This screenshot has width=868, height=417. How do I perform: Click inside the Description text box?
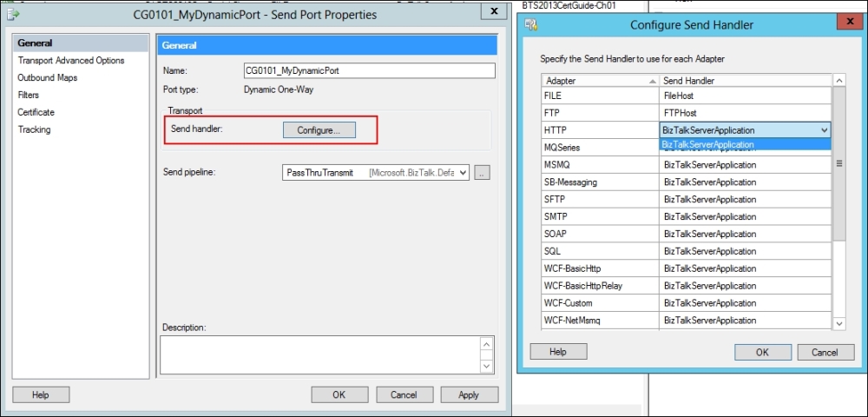tap(319, 354)
